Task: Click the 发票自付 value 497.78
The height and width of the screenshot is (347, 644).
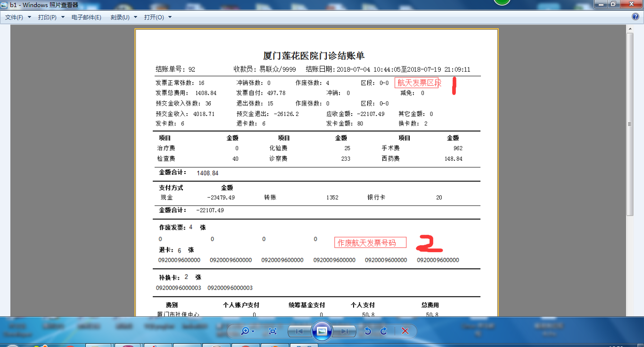Action: point(276,93)
